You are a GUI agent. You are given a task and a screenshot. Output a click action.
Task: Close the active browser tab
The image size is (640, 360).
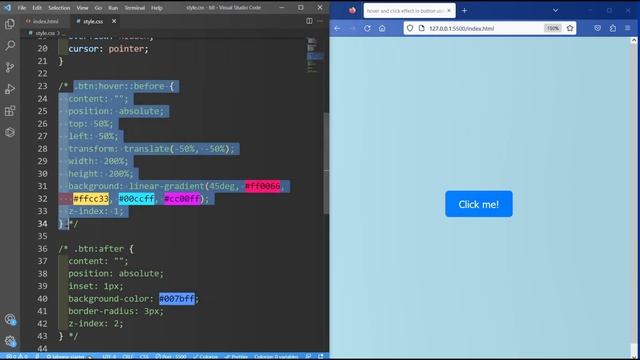click(449, 11)
